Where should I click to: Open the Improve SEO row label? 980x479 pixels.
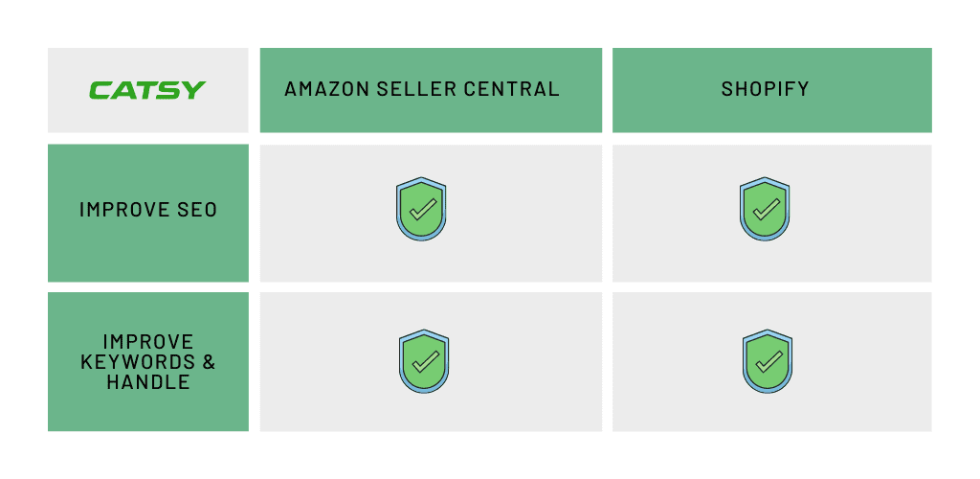(148, 210)
